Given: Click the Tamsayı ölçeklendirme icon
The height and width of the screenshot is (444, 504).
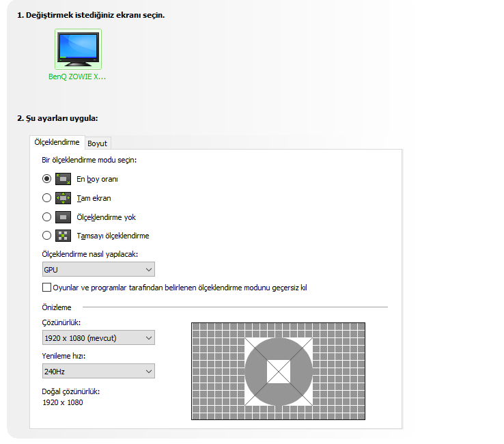Looking at the screenshot, I should click(x=63, y=236).
